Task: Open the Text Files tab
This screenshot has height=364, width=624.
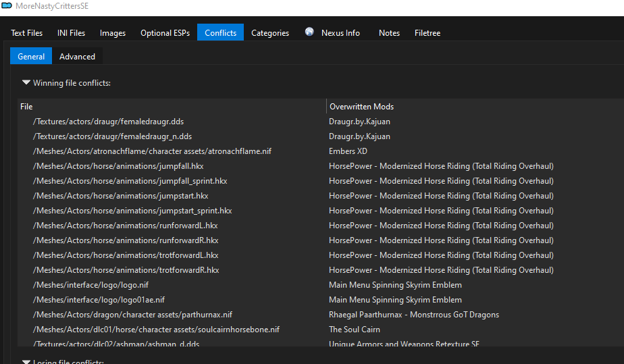Action: 27,33
